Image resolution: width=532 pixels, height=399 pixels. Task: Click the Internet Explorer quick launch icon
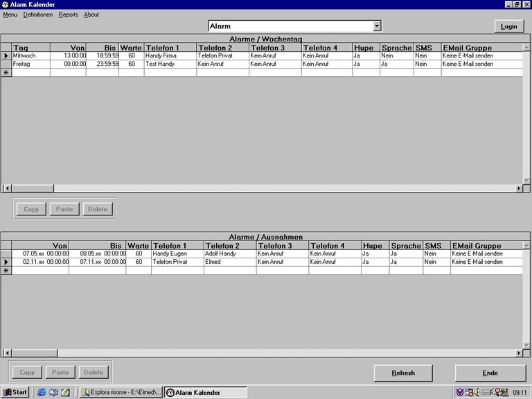click(41, 392)
